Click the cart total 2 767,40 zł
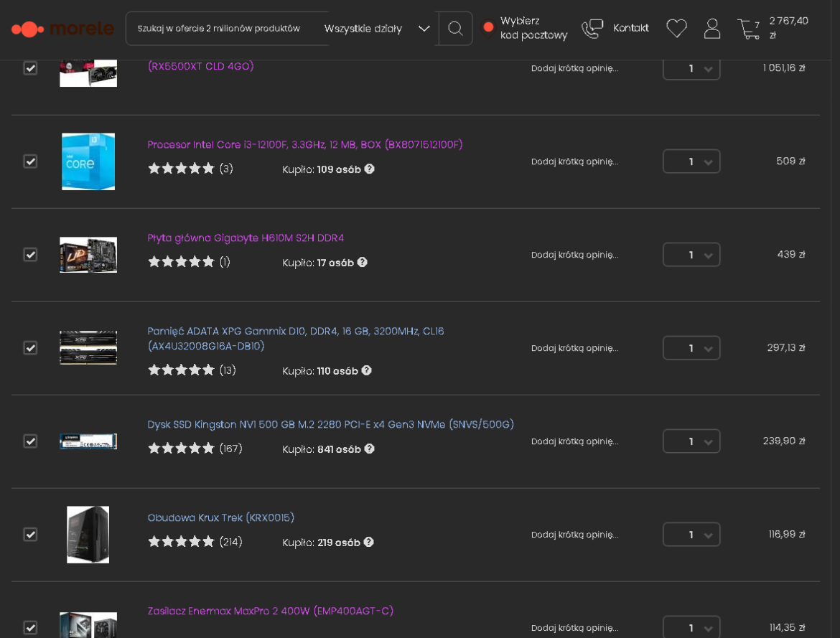 coord(788,28)
